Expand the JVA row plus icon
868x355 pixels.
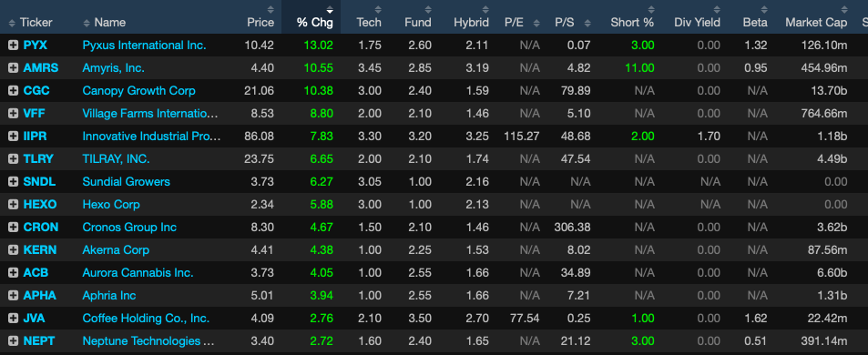[x=13, y=318]
